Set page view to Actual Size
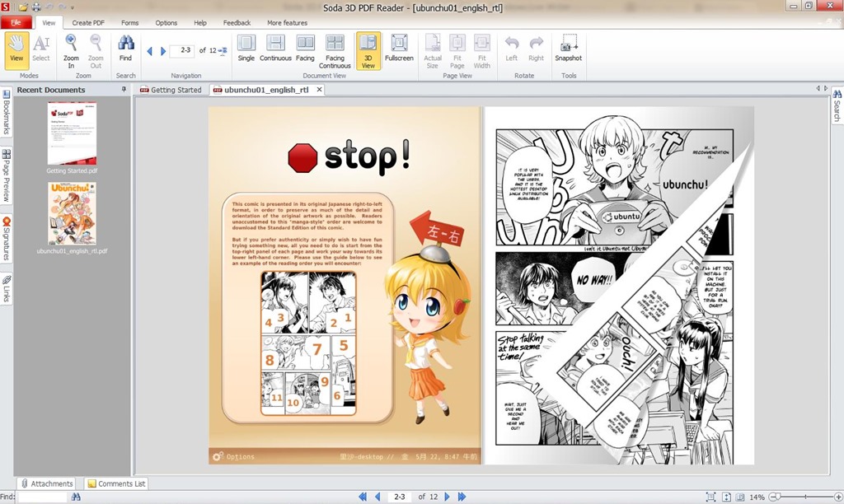Viewport: 844px width, 504px height. [x=433, y=50]
